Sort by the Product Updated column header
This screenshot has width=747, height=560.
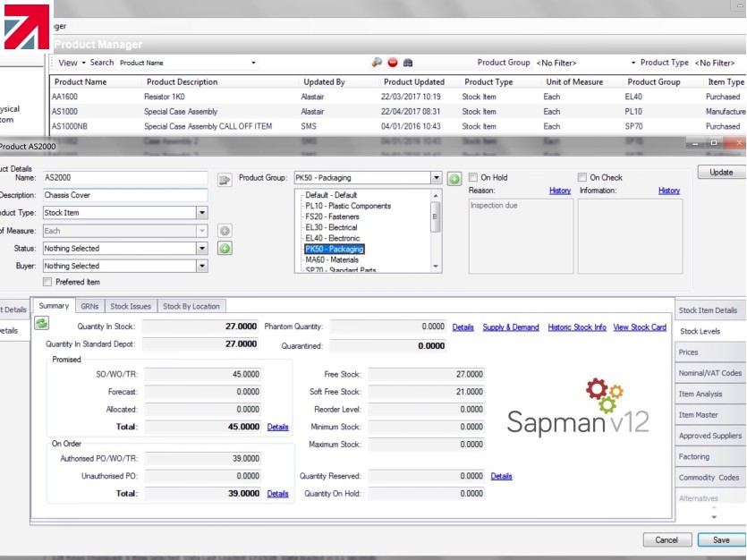pyautogui.click(x=414, y=82)
